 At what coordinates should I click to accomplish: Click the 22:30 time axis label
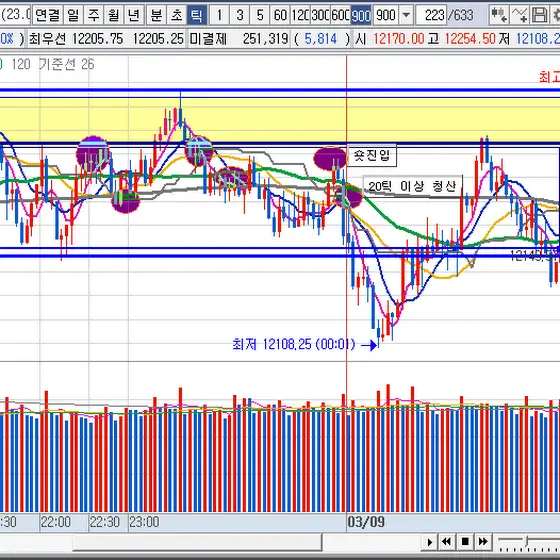point(104,522)
